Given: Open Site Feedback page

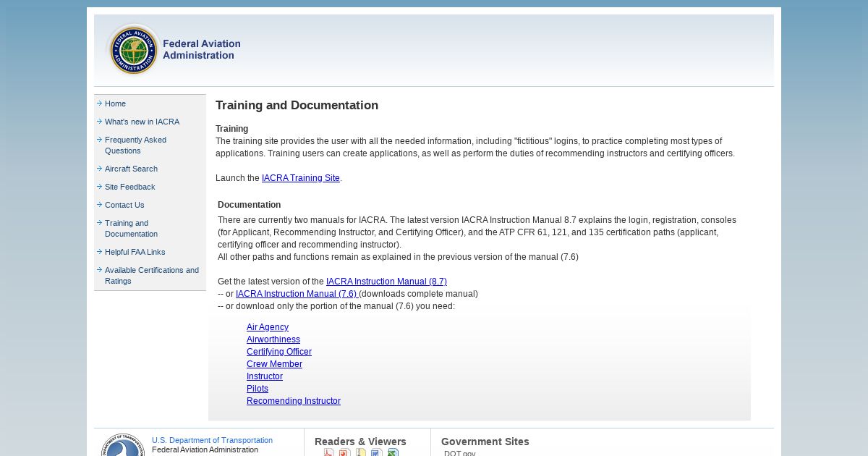Looking at the screenshot, I should click(129, 187).
